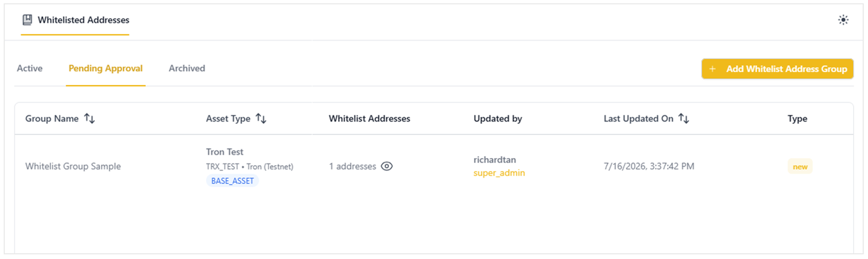
Task: Click the yellow new type badge
Action: [x=800, y=167]
